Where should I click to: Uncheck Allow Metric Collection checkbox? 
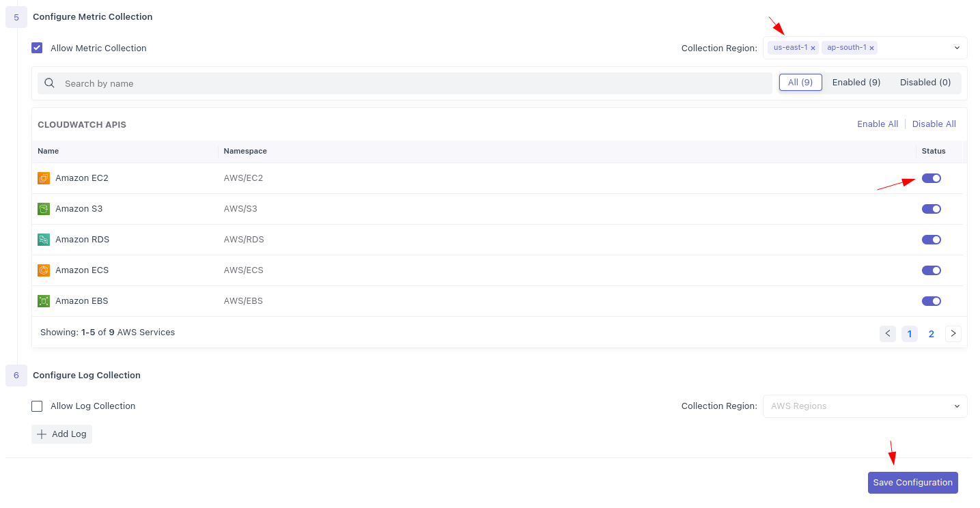(x=37, y=48)
